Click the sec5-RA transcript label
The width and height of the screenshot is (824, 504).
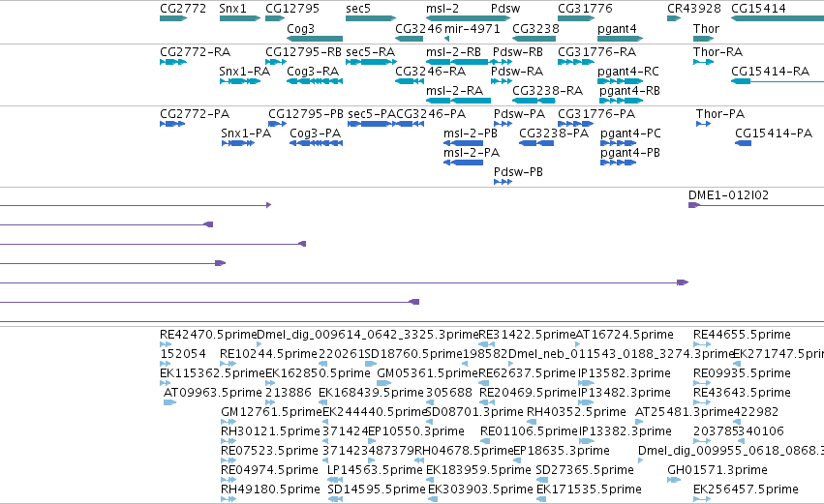(371, 52)
